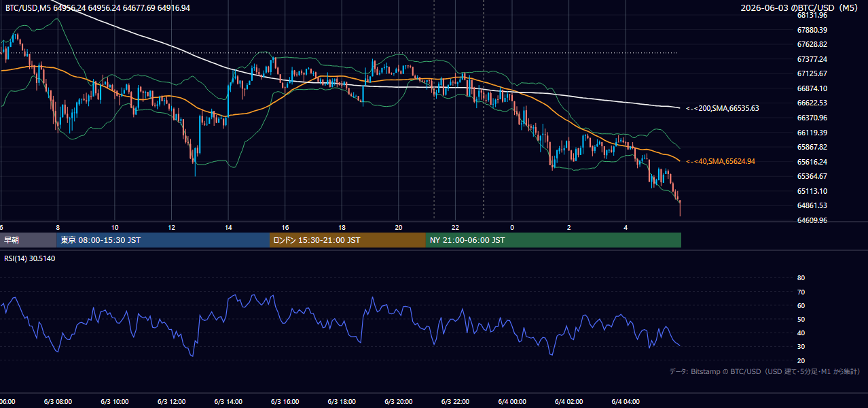
Task: Click the hour 22 label under price chart
Action: tap(456, 227)
